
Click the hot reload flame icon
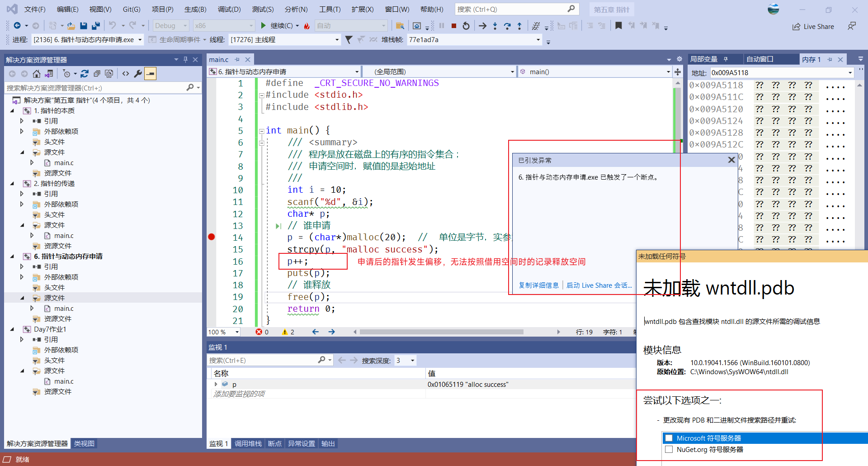[x=307, y=26]
